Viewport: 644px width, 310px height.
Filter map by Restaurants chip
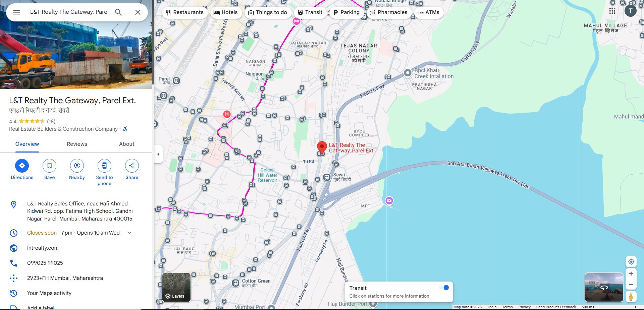click(x=185, y=12)
